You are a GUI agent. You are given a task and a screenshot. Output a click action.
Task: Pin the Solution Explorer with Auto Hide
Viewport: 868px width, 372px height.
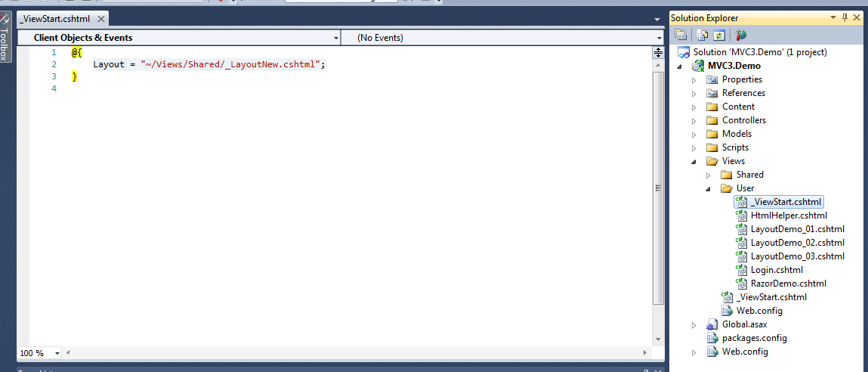point(845,17)
